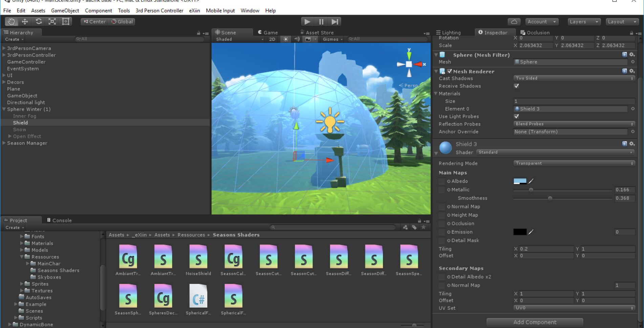Viewport: 644px width, 328px height.
Task: Select the Rotate tool
Action: 39,21
